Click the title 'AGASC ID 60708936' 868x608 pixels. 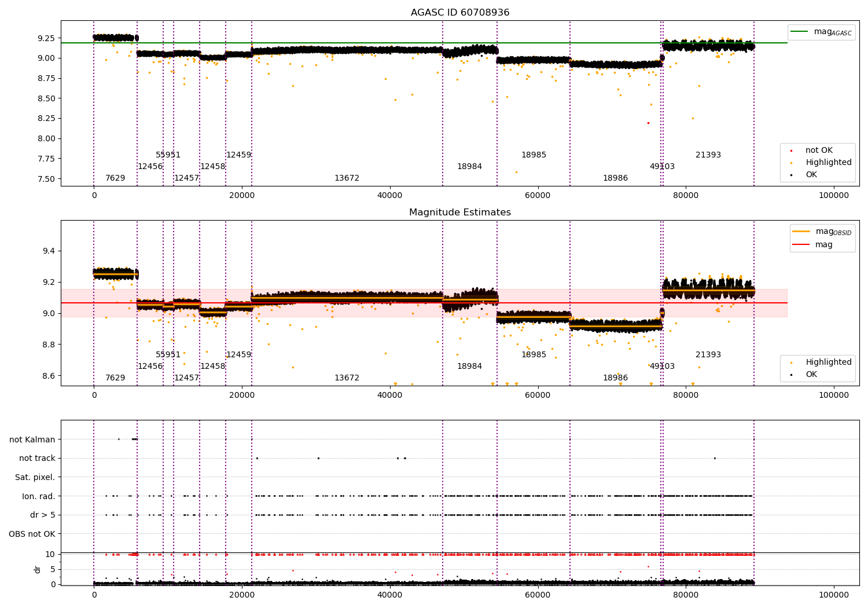pyautogui.click(x=460, y=13)
